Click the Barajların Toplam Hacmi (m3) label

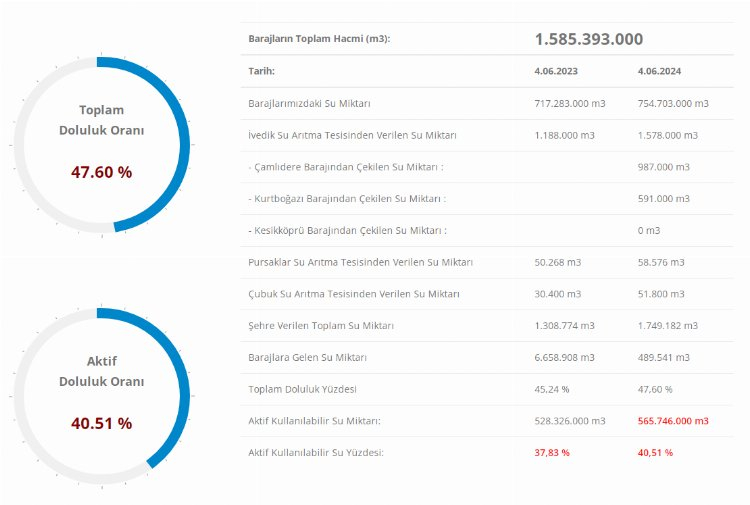[319, 39]
